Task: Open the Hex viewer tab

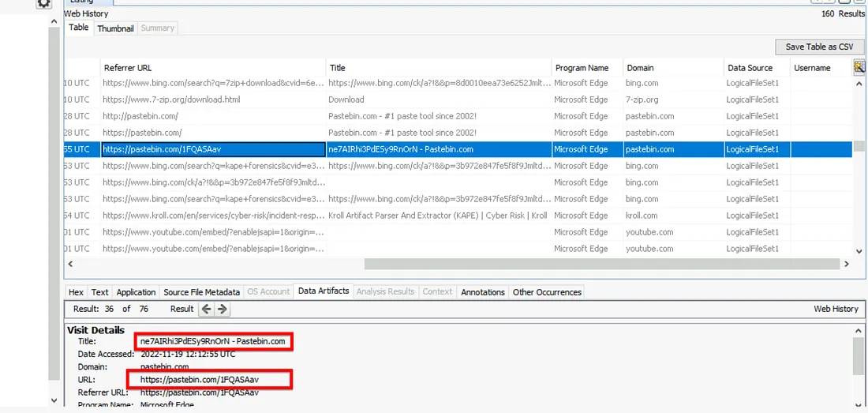Action: point(76,292)
